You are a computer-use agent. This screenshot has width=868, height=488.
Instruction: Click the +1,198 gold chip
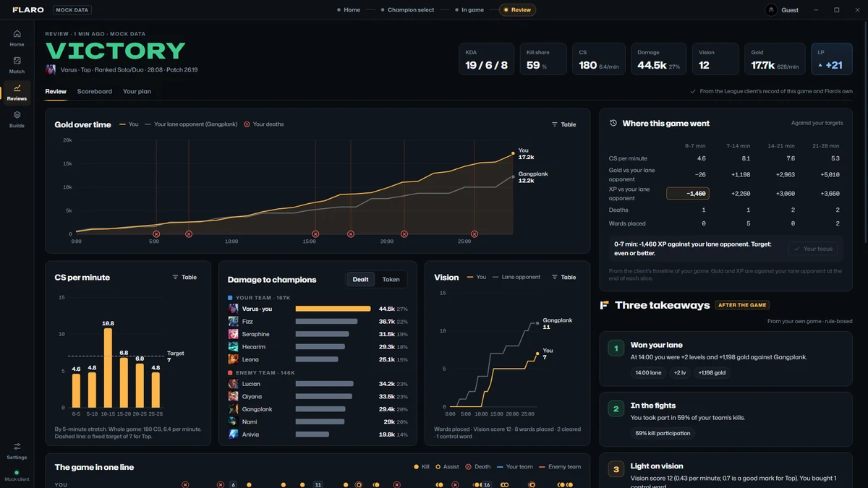712,373
